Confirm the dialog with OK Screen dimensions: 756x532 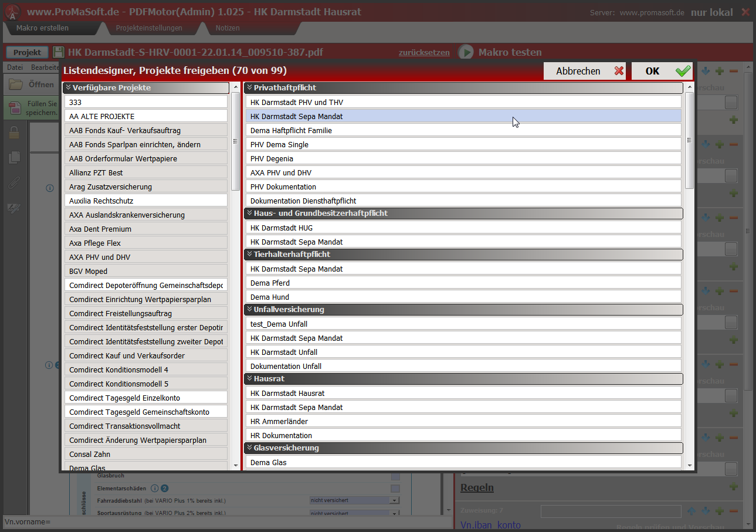[662, 71]
